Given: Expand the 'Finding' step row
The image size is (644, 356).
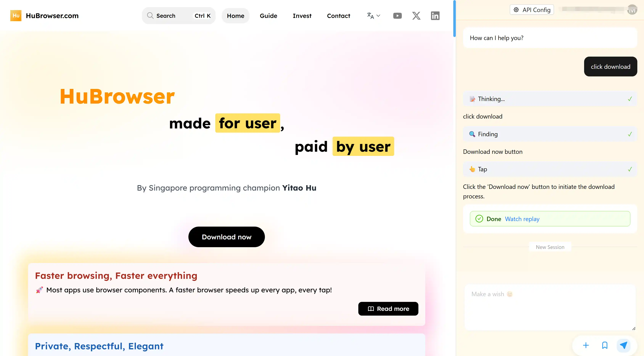Looking at the screenshot, I should [x=549, y=134].
